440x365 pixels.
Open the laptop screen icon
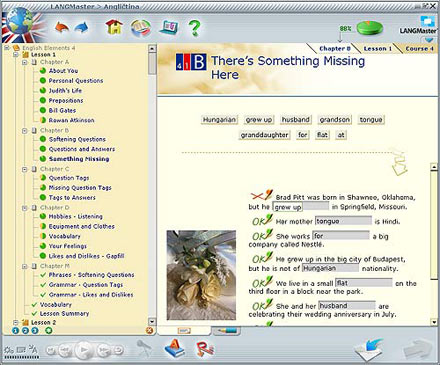(169, 28)
